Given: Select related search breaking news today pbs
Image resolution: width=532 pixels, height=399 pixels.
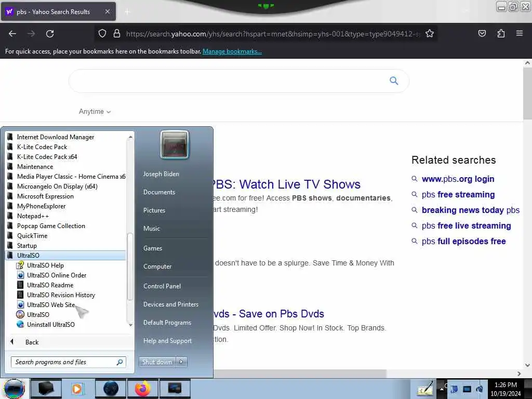Looking at the screenshot, I should pos(471,210).
